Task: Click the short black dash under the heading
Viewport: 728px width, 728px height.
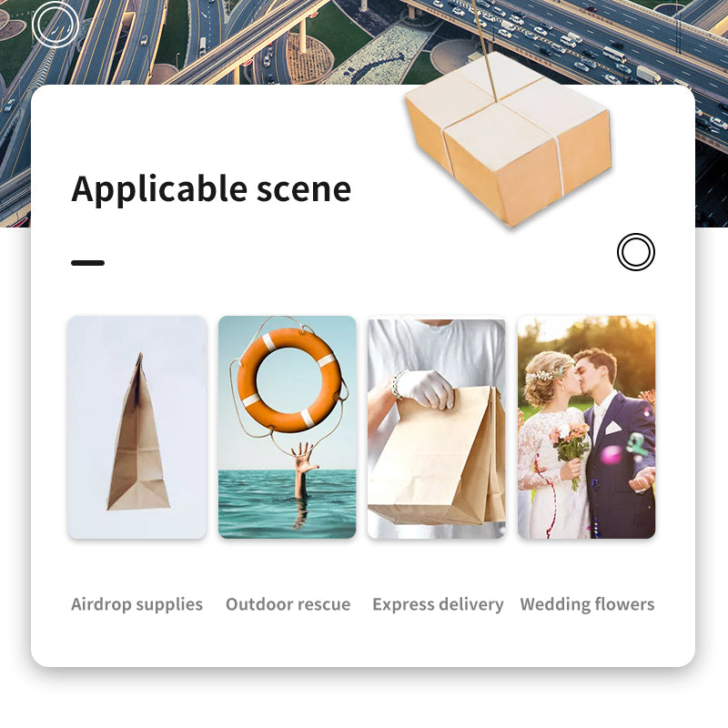Action: tap(87, 263)
